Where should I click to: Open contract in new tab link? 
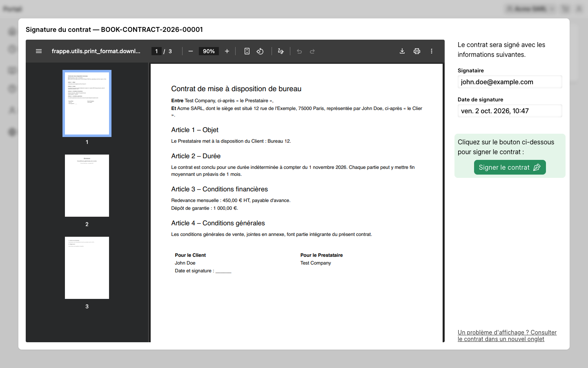tap(507, 336)
